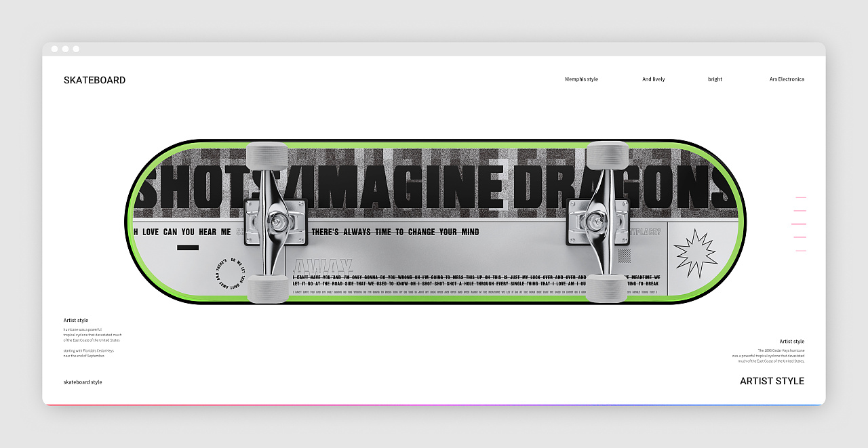The image size is (868, 448).
Task: Go to the bright navigation item
Action: point(715,79)
